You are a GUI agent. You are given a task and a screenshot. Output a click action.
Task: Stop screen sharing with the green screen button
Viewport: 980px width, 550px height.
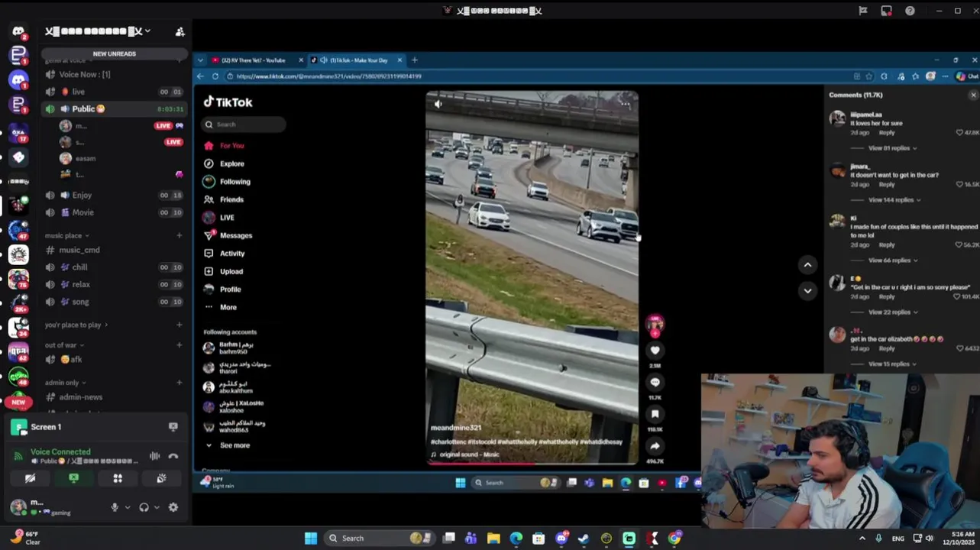pos(73,478)
